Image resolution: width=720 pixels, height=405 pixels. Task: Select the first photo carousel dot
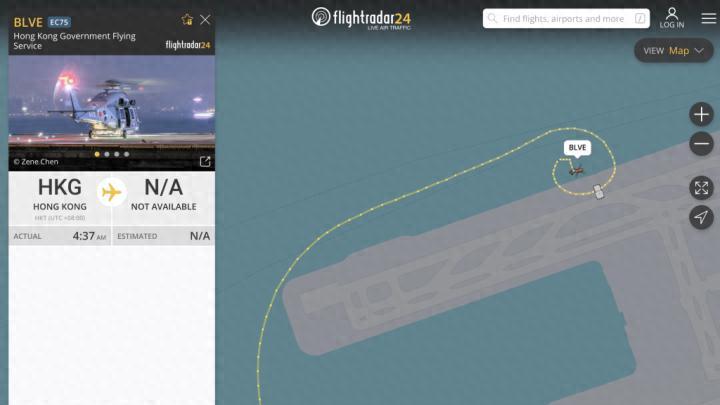(x=97, y=154)
